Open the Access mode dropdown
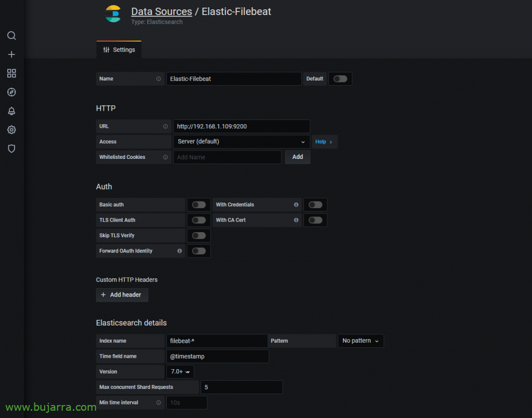The height and width of the screenshot is (418, 532). [x=241, y=141]
